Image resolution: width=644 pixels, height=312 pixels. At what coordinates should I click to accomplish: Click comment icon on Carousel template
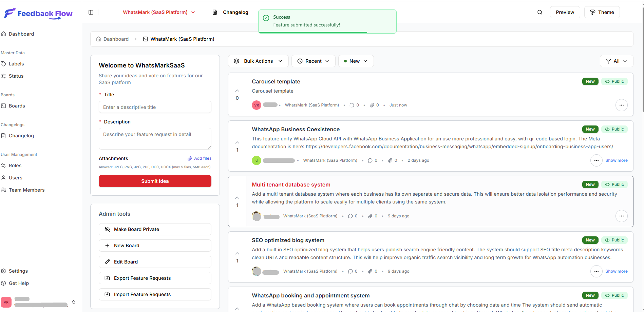352,105
